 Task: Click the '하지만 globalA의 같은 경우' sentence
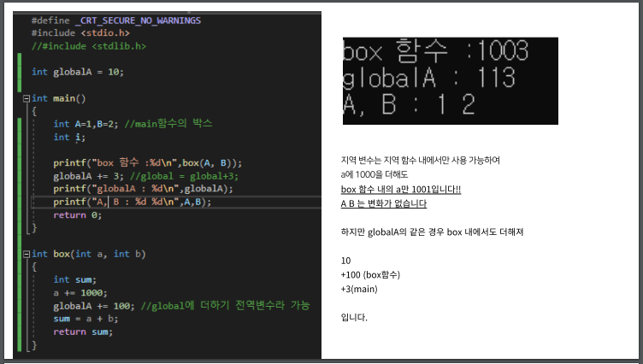432,232
